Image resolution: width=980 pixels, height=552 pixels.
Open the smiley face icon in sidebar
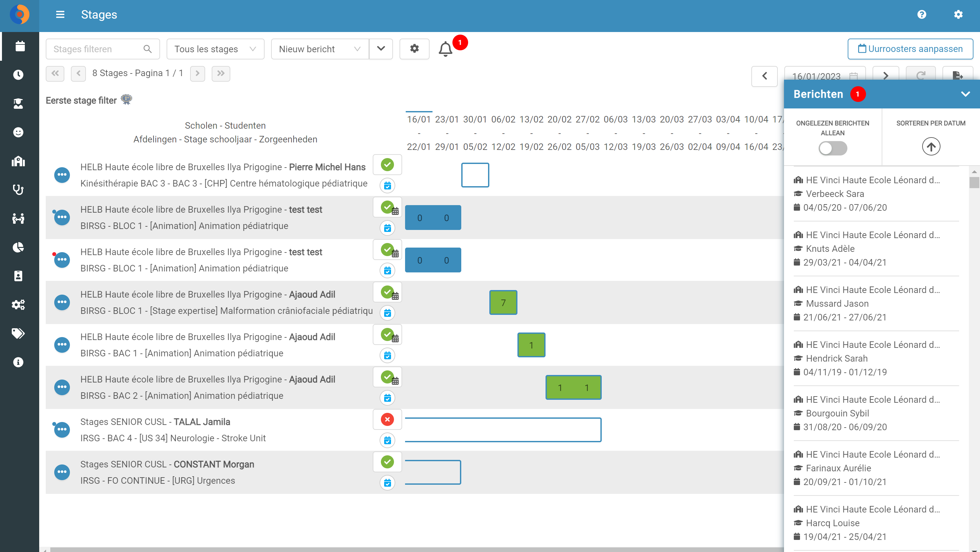(x=18, y=132)
